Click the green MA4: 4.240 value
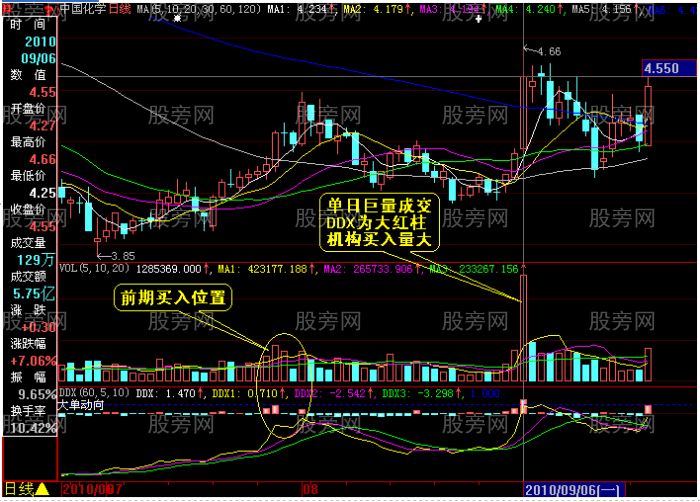This screenshot has width=700, height=502. (x=530, y=9)
